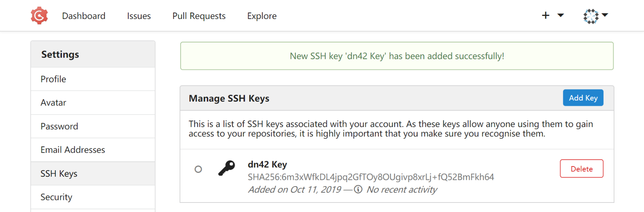Open Email Addresses settings

click(x=93, y=150)
